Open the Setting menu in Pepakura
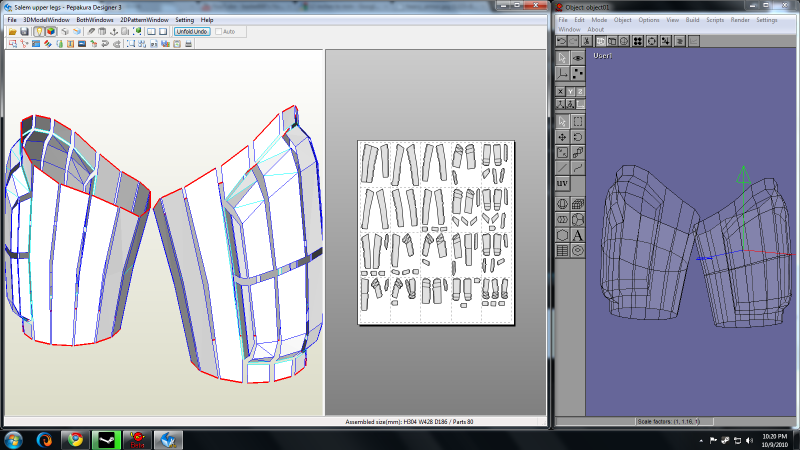Image resolution: width=800 pixels, height=450 pixels. pos(185,20)
